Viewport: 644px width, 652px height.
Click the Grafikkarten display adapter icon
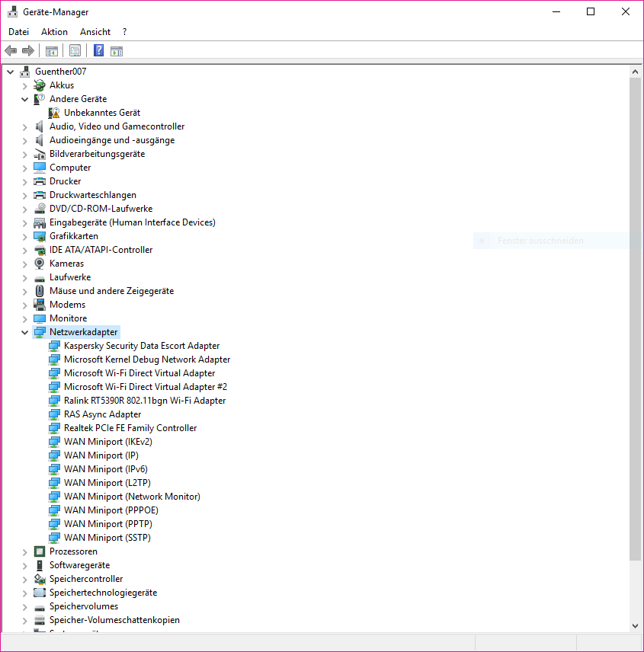tap(40, 236)
